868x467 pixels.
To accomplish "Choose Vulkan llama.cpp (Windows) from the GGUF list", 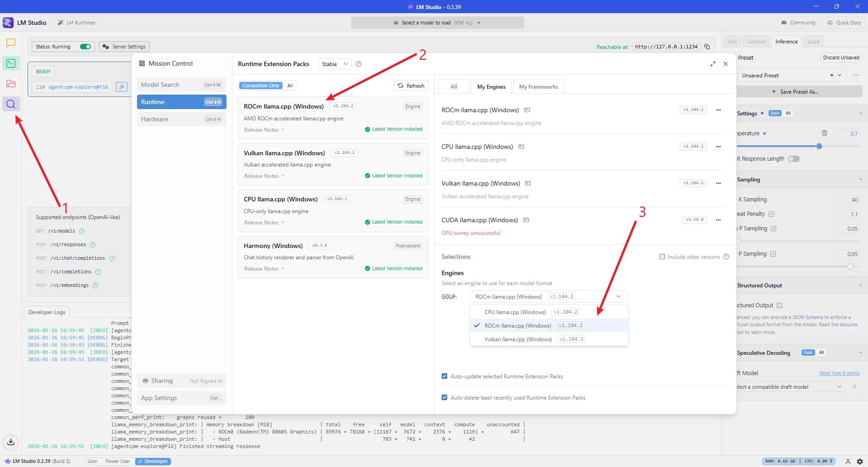I will point(549,339).
